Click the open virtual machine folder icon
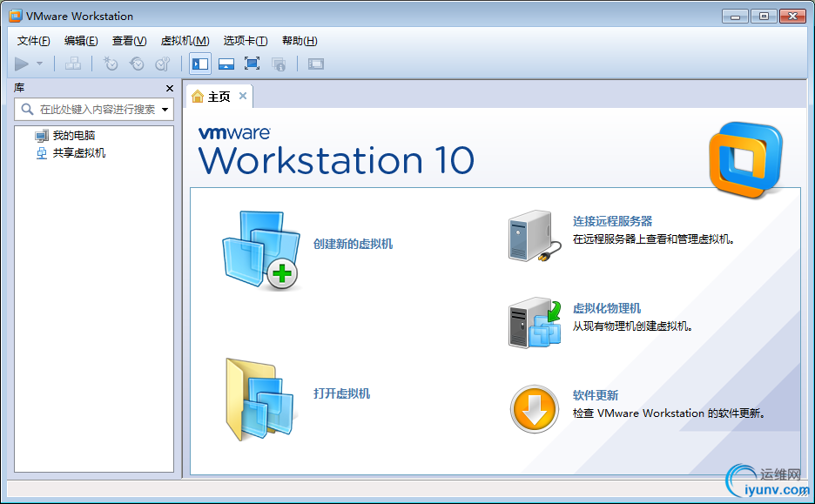815x504 pixels. tap(259, 400)
